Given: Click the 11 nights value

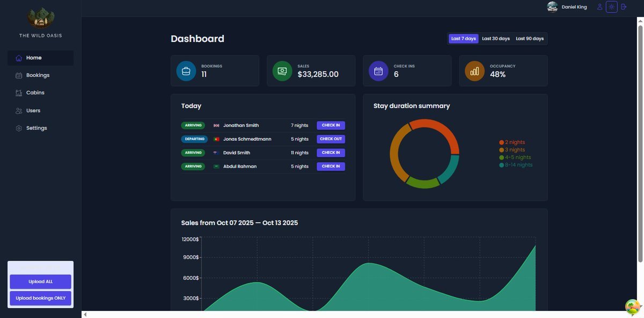Looking at the screenshot, I should (299, 153).
